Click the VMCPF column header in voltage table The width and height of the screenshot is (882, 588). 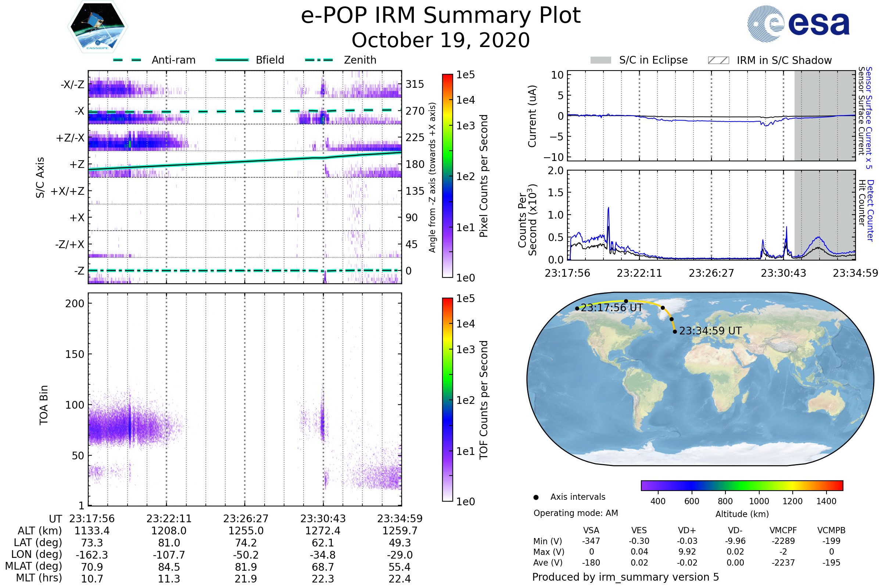(x=783, y=531)
